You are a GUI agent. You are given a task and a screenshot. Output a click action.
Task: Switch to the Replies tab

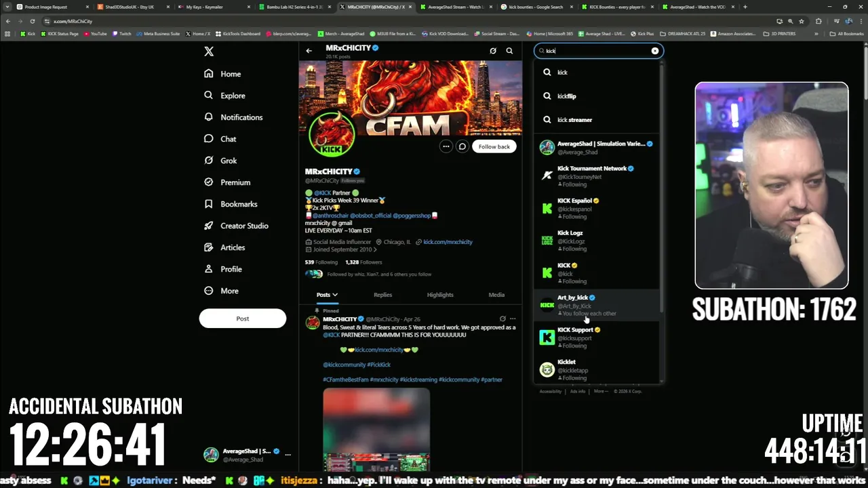tap(382, 295)
